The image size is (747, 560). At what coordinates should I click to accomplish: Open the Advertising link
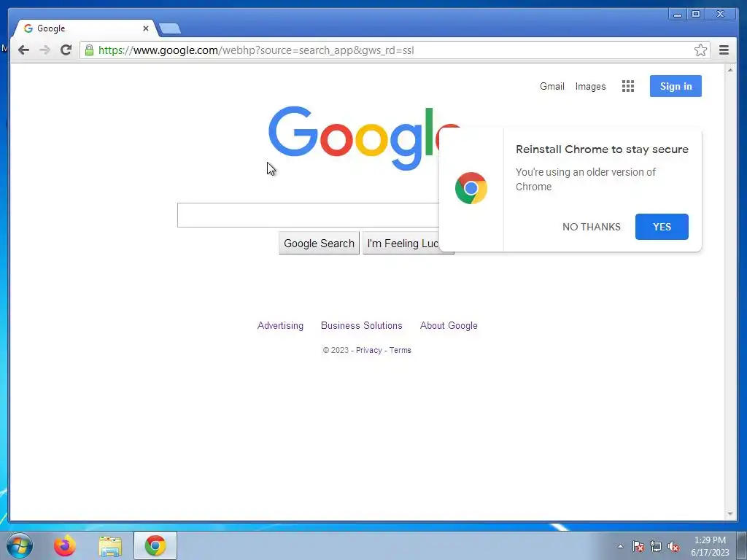point(280,326)
